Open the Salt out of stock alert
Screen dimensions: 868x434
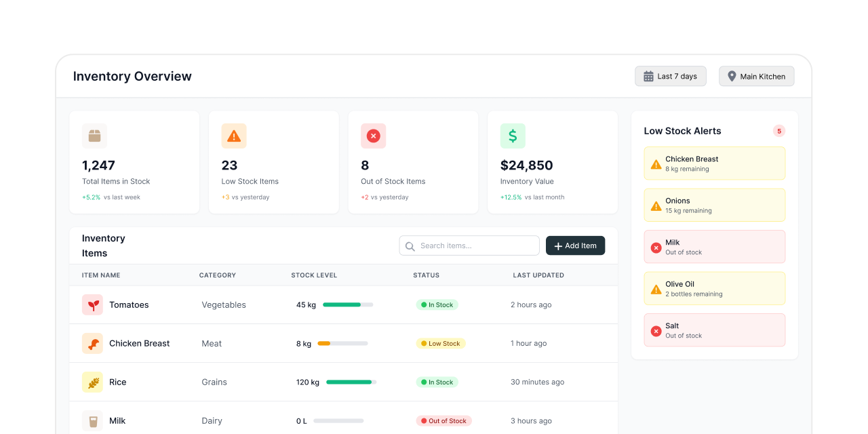(x=714, y=330)
